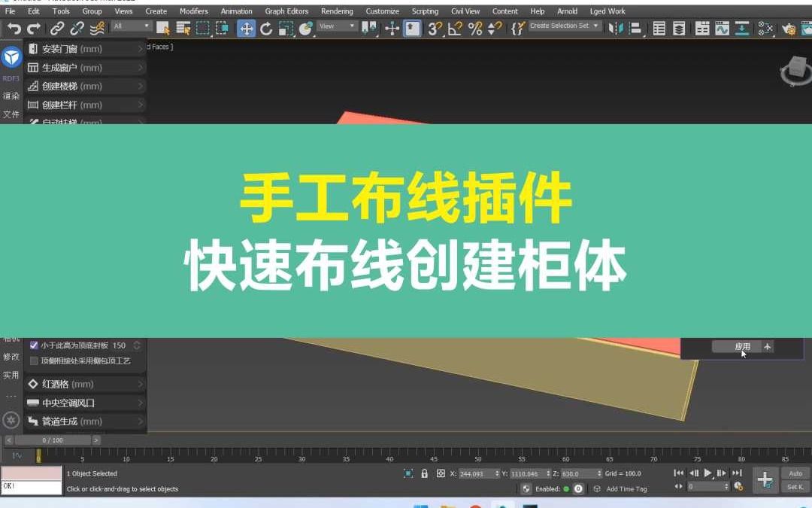Click the large plus Set Keys button
812x508 pixels.
click(765, 480)
